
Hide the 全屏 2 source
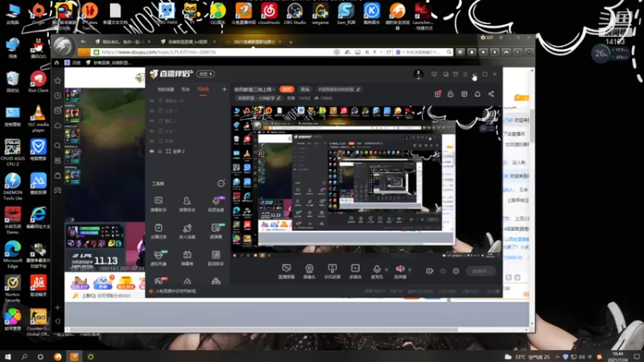click(151, 151)
